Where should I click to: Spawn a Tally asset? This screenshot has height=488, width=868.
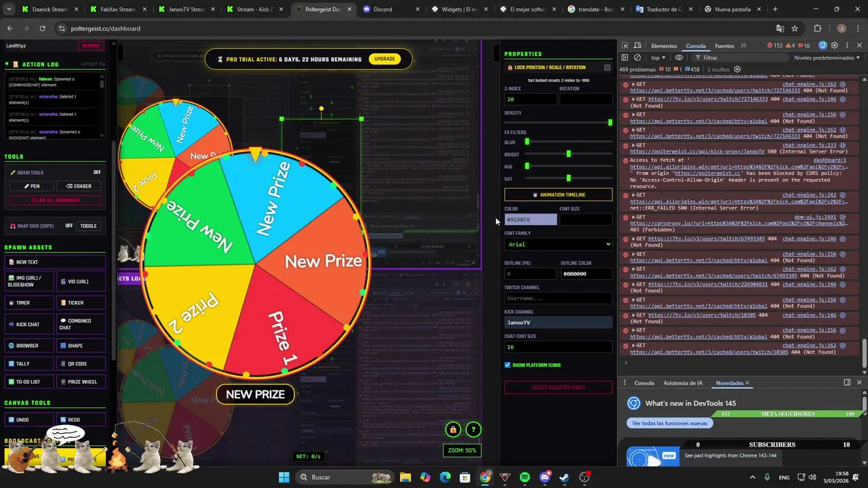tap(30, 364)
